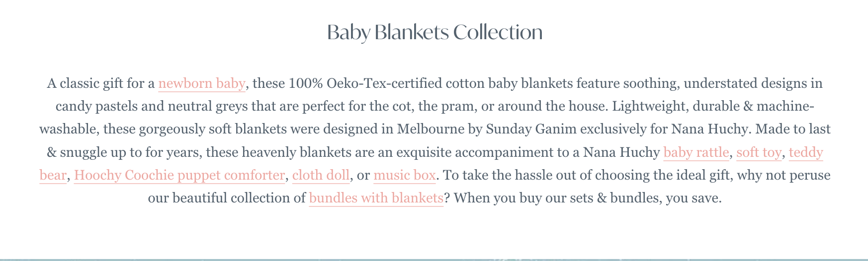Click the "100%" text

click(306, 83)
